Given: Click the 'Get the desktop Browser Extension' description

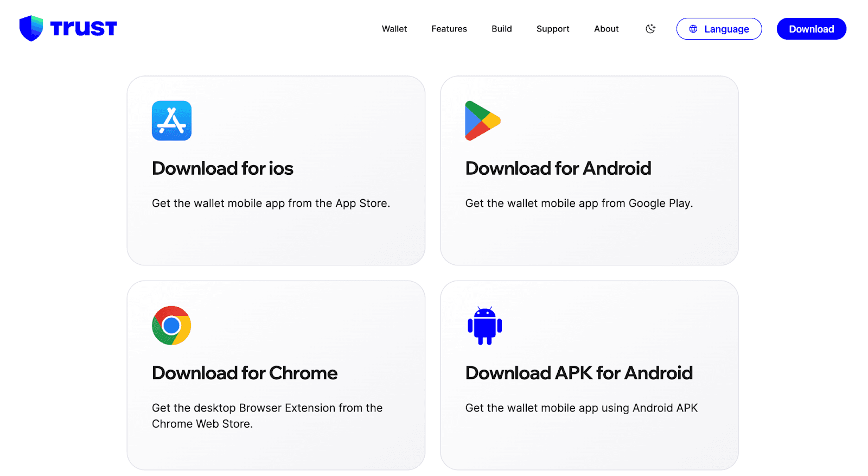Looking at the screenshot, I should tap(267, 416).
